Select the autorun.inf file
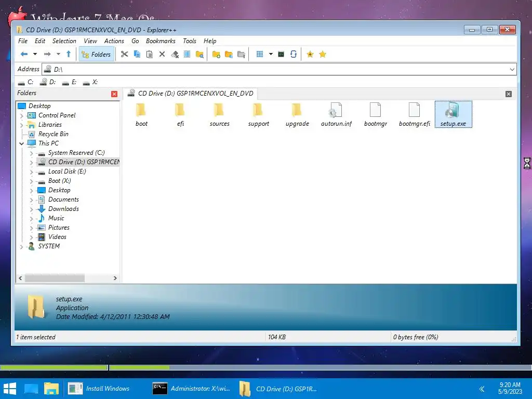 click(x=336, y=115)
